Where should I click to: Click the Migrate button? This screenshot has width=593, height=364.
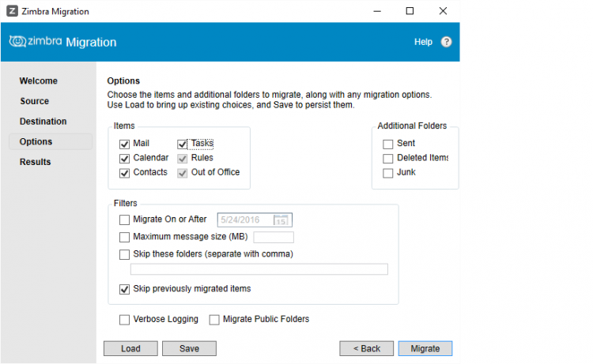pos(425,348)
